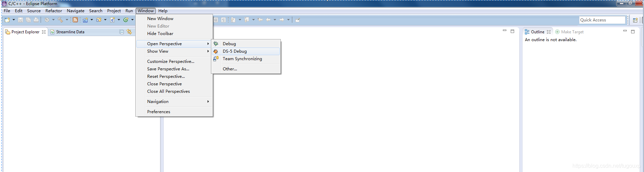Choose Other... in perspective submenu
This screenshot has width=644, height=172.
coord(246,69)
